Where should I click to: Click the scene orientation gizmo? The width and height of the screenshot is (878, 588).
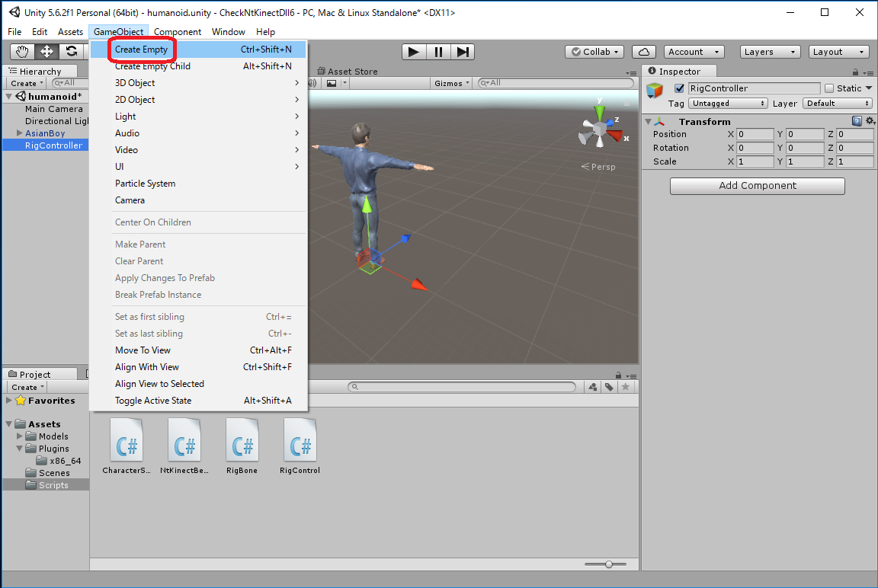coord(600,131)
